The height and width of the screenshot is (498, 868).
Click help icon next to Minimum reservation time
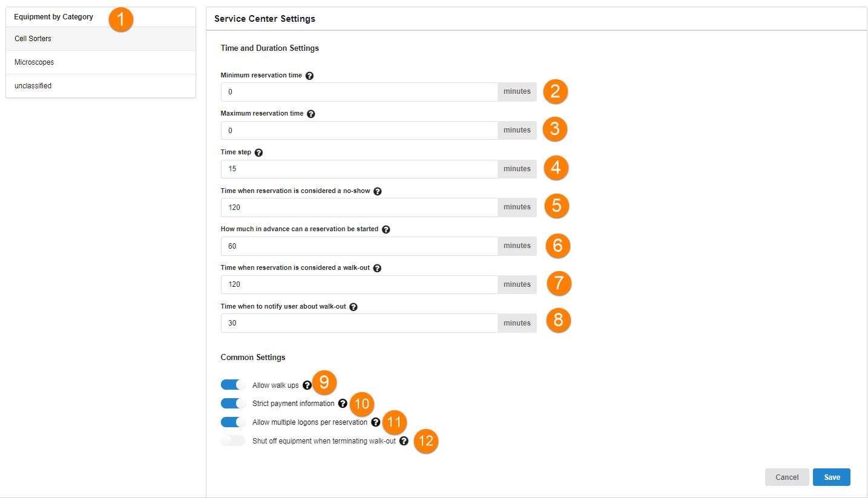(310, 76)
